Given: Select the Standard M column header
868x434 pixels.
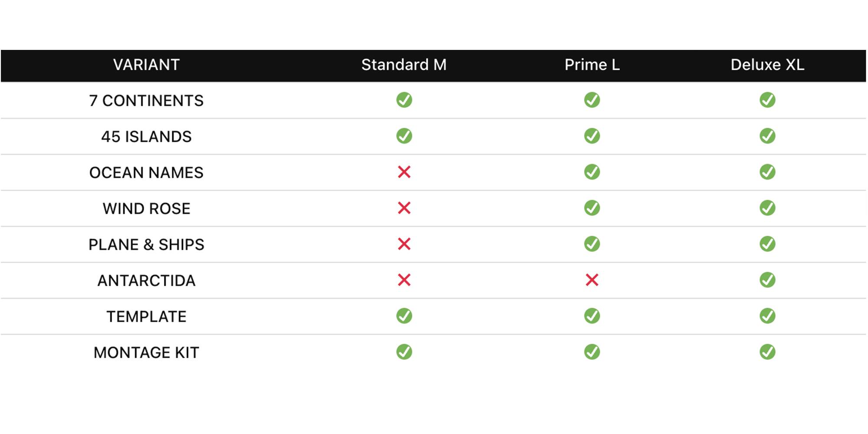Looking at the screenshot, I should click(404, 65).
